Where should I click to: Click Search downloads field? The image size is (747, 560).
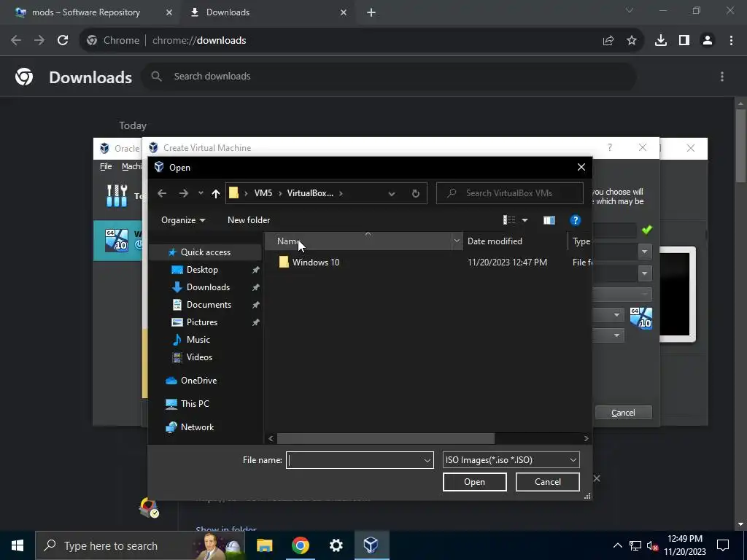coord(389,76)
